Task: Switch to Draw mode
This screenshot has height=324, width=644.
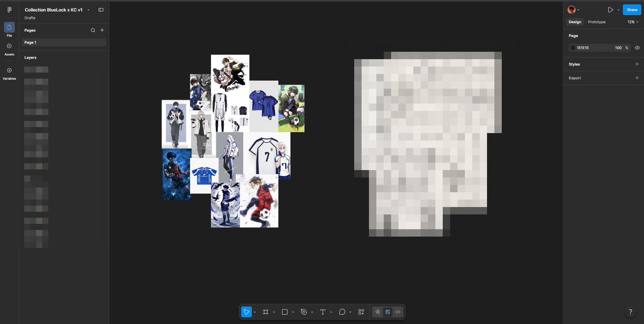Action: (378, 312)
